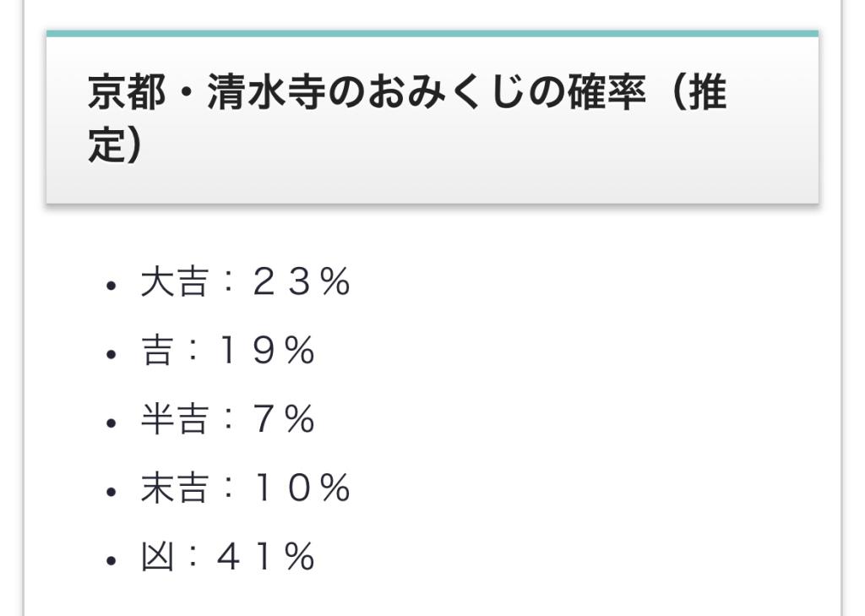Select the 凶 label in last row
Screen dimensions: 865x616
157,558
